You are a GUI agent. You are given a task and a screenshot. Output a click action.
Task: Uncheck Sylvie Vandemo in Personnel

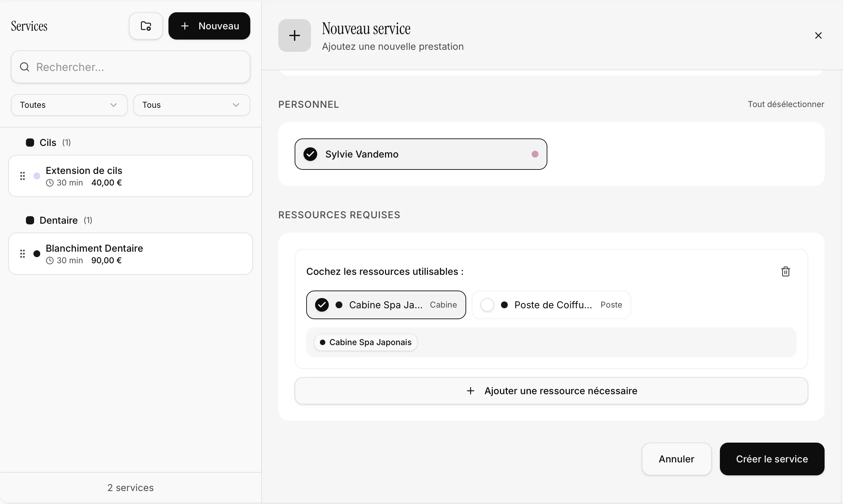(310, 154)
